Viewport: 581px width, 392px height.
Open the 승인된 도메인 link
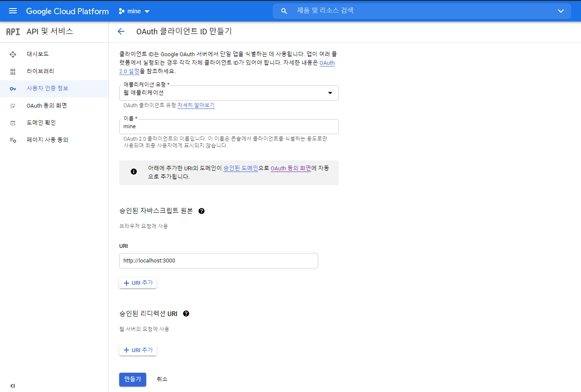tap(241, 168)
